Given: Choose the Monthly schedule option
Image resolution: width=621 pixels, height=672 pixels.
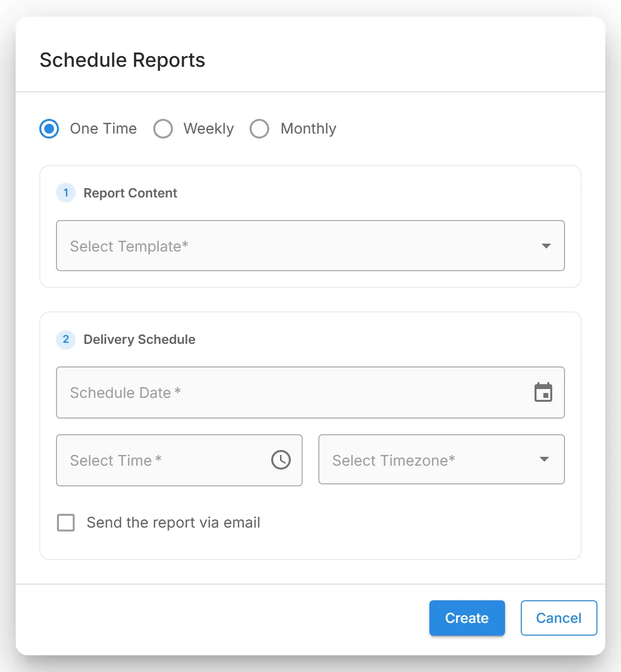Looking at the screenshot, I should click(x=259, y=129).
